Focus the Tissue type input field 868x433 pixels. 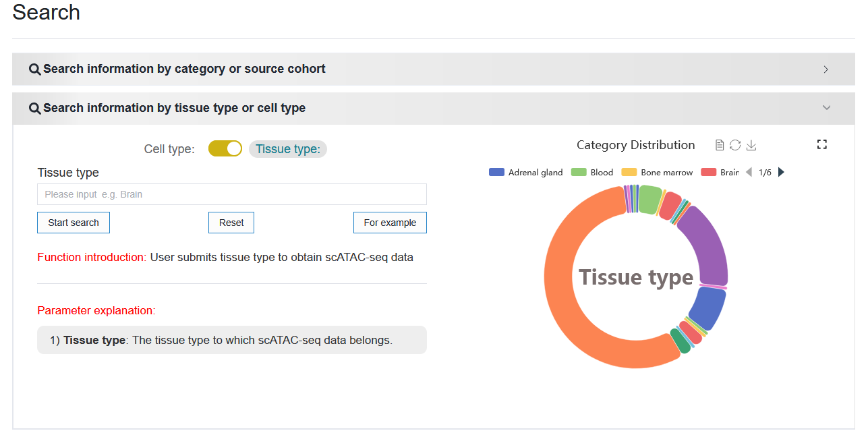click(232, 194)
